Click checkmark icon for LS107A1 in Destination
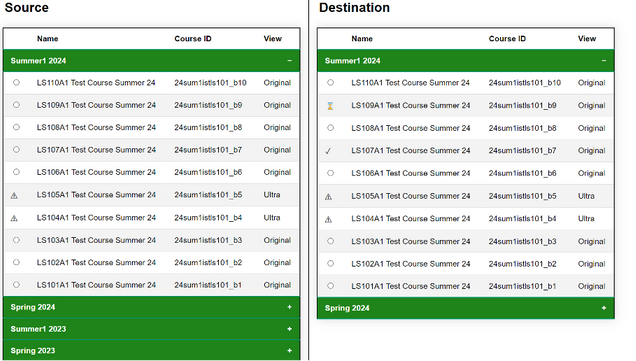The height and width of the screenshot is (361, 636). point(328,151)
